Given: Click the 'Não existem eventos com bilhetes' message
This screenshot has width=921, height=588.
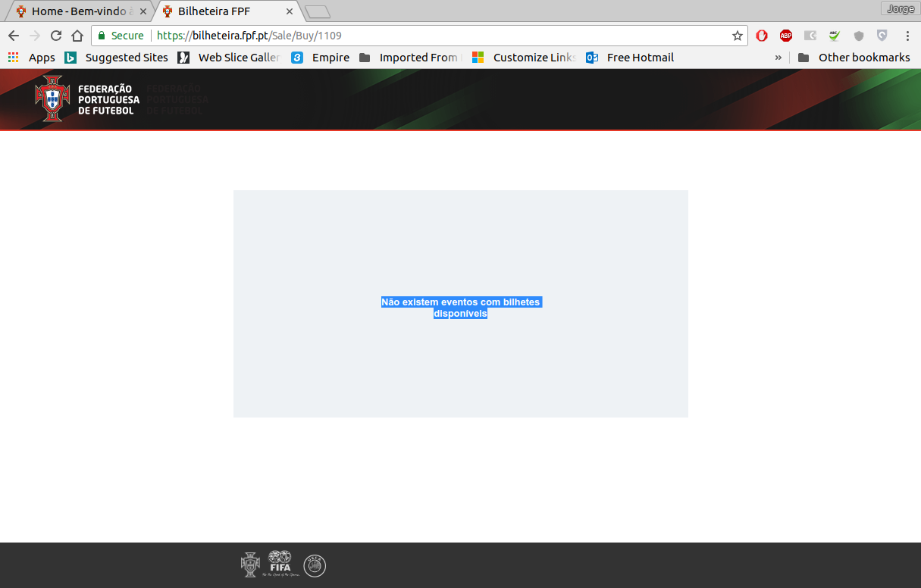Looking at the screenshot, I should 461,308.
